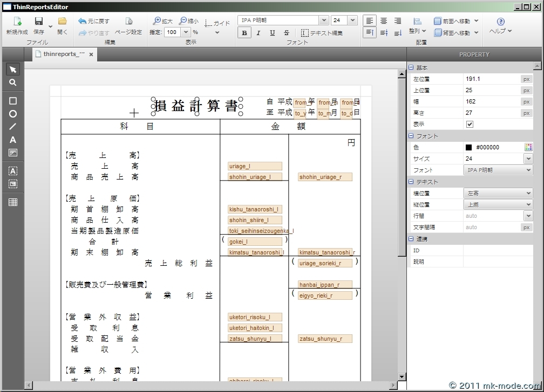This screenshot has width=544, height=392.
Task: Open the ヘルプ help menu
Action: (500, 26)
